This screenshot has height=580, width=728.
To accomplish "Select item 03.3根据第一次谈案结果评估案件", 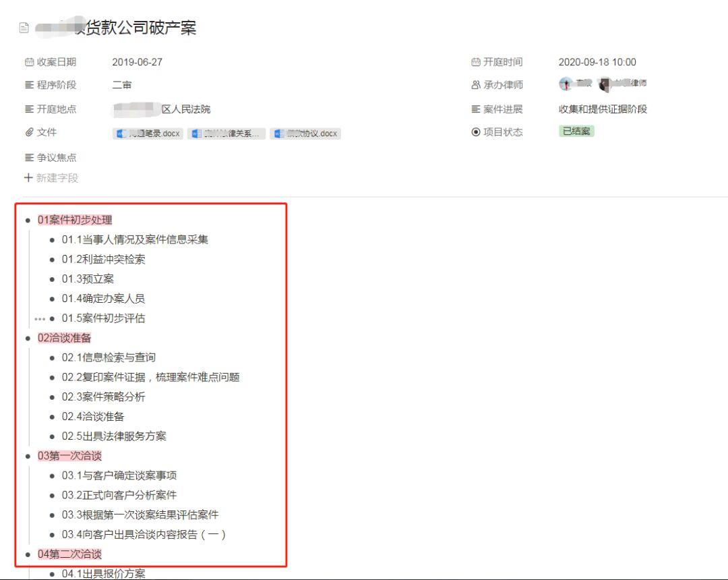I will click(x=140, y=515).
